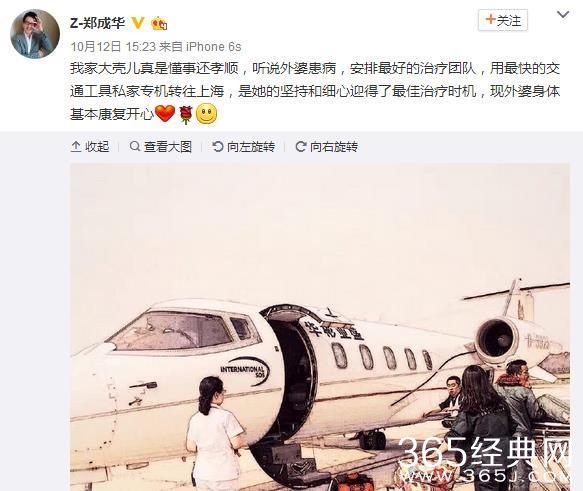Click the magnifier icon for 查看大图

[135, 146]
